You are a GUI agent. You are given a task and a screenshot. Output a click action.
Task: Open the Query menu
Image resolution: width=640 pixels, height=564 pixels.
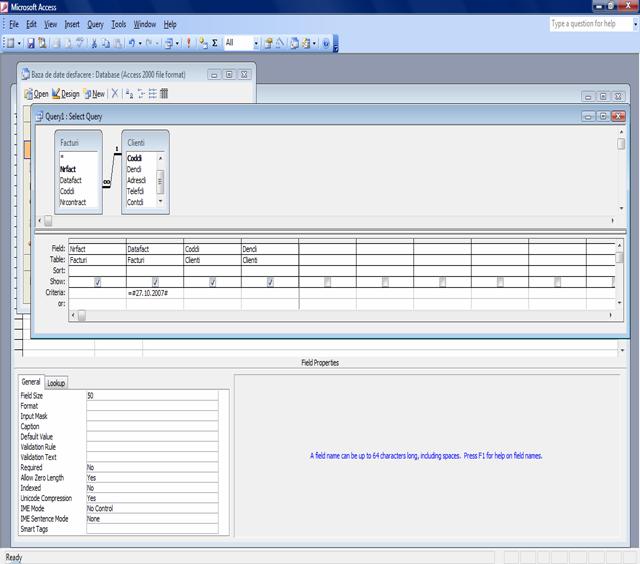point(95,23)
